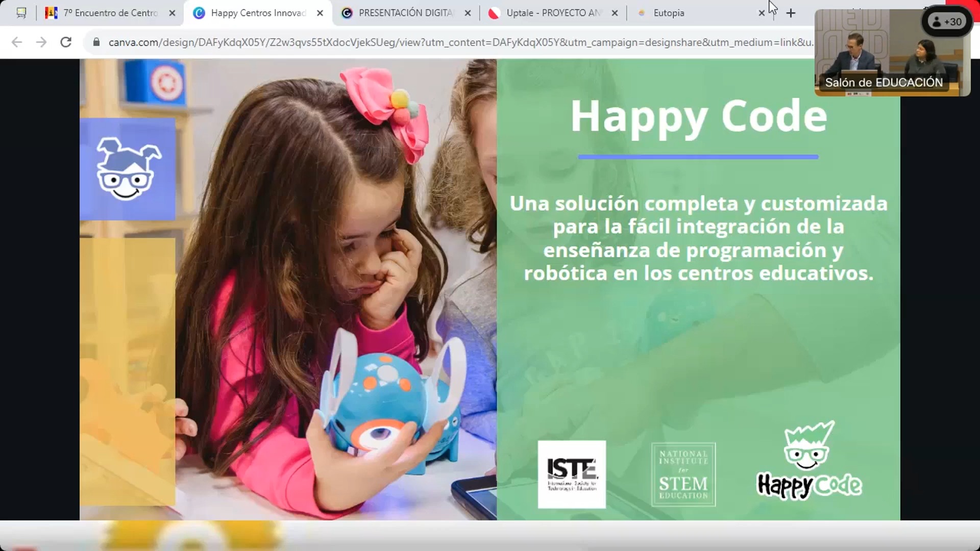Viewport: 980px width, 551px height.
Task: Close the PRESENTACIÓN DIGITAL tab
Action: coord(468,13)
